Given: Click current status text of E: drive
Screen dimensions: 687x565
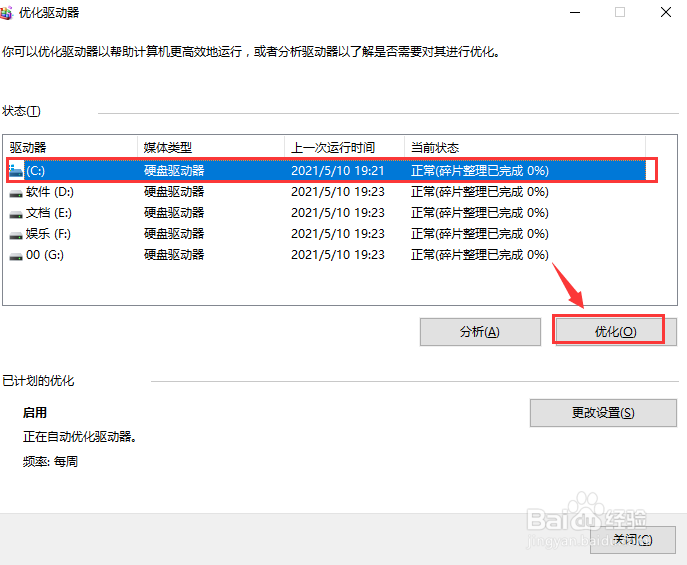Looking at the screenshot, I should (x=480, y=212).
